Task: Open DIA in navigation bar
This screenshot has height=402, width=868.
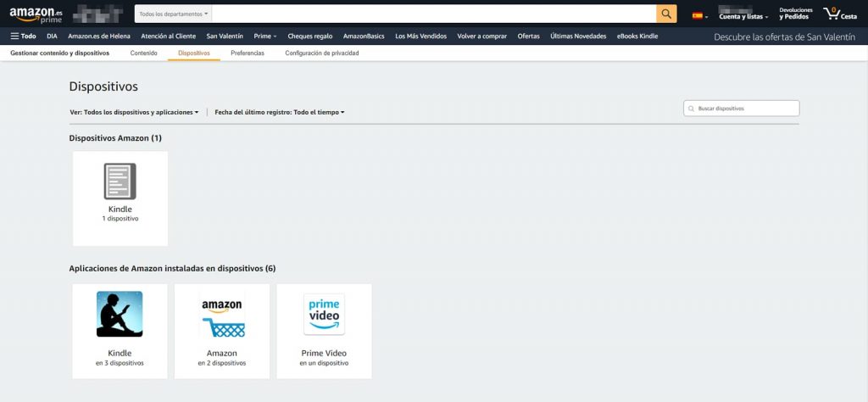Action: [x=52, y=36]
